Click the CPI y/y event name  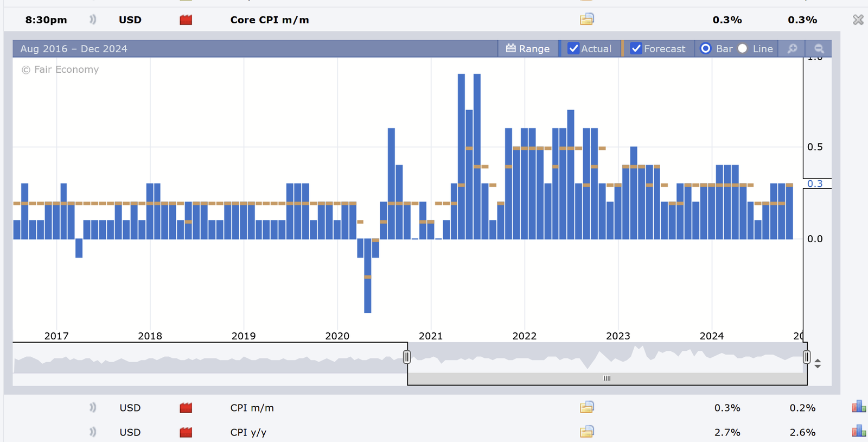248,432
